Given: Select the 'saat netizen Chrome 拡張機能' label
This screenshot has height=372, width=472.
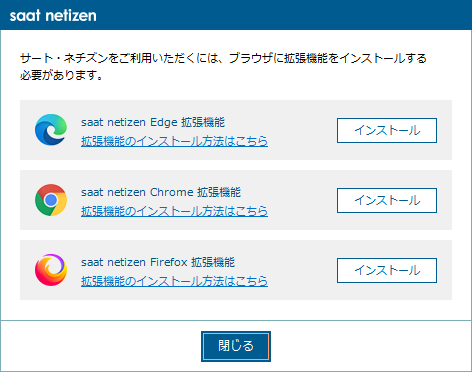Looking at the screenshot, I should (161, 192).
